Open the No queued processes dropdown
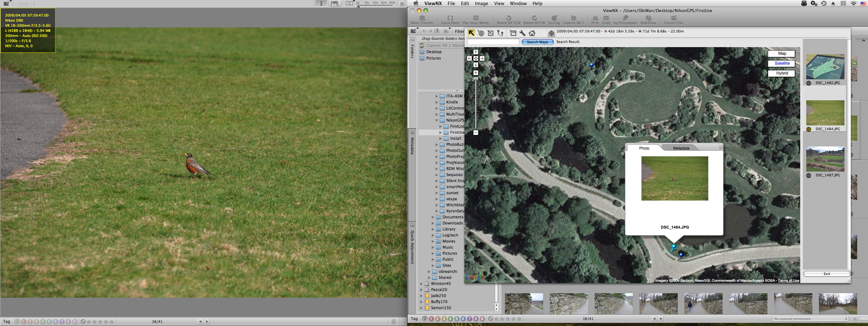This screenshot has width=868, height=326. [x=810, y=319]
